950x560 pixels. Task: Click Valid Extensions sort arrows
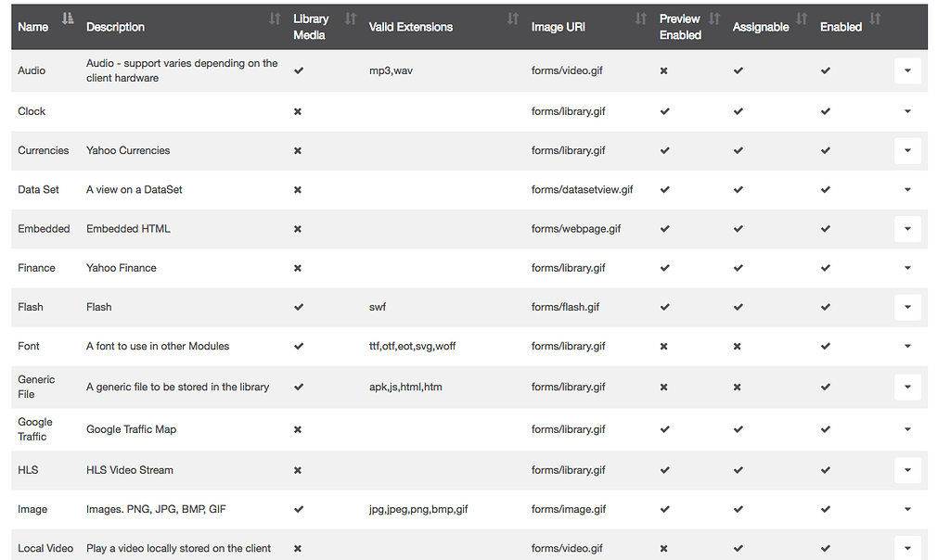513,19
